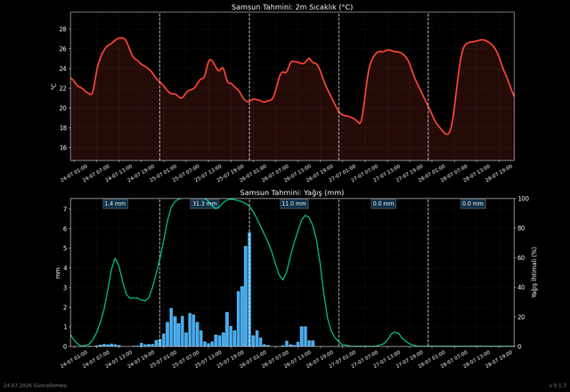Click the '24.07.2026 Güncellemesi' footer text

point(36,386)
